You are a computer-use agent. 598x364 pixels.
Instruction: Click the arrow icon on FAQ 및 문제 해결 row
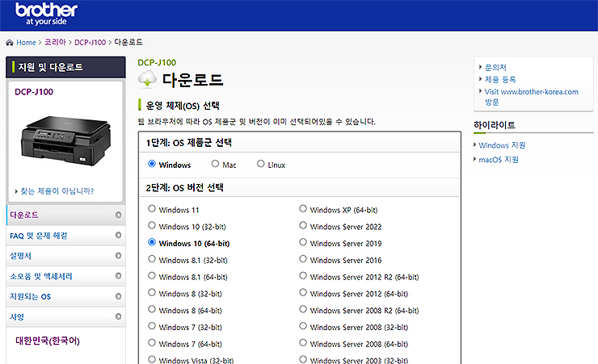(x=118, y=236)
